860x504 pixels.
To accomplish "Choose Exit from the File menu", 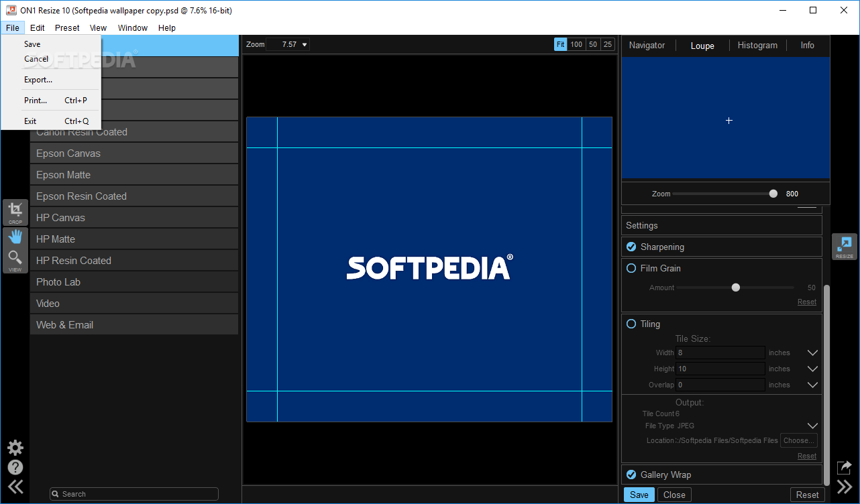I will (51, 121).
